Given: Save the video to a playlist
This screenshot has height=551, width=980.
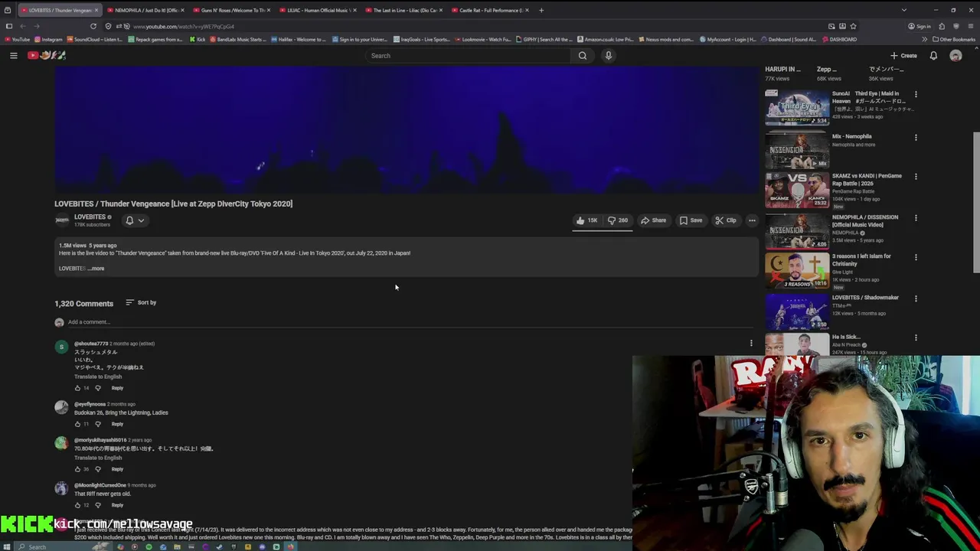Looking at the screenshot, I should click(x=691, y=220).
